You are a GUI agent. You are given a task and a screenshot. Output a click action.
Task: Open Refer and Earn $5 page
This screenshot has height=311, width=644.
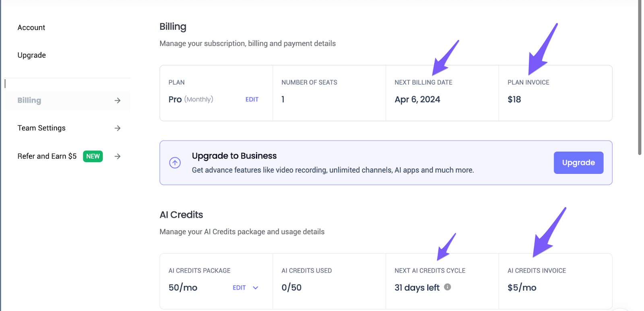click(47, 157)
